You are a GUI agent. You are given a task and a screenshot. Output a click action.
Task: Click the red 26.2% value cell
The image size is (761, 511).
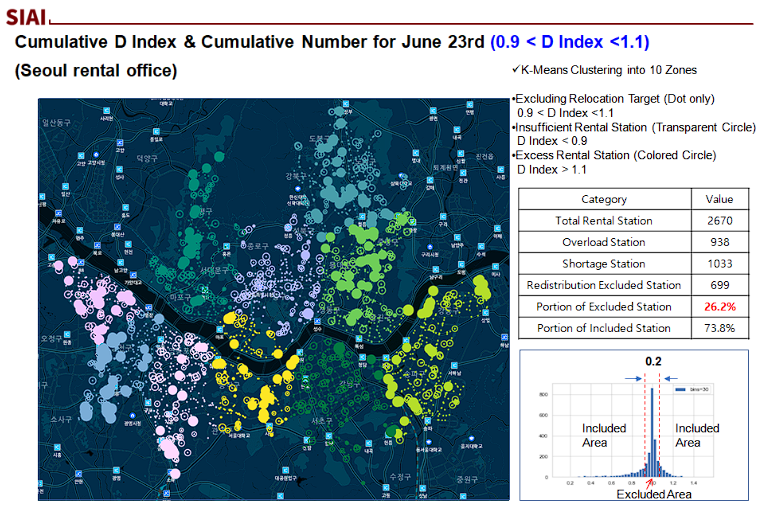click(719, 306)
